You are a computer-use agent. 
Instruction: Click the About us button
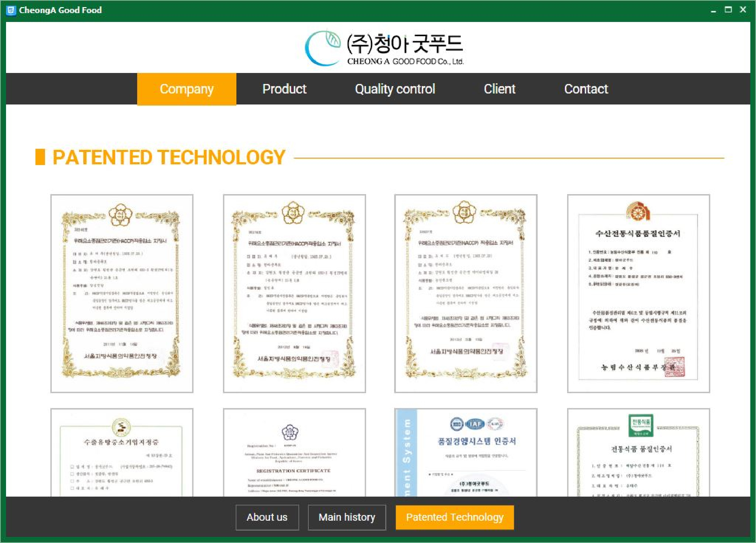tap(267, 517)
